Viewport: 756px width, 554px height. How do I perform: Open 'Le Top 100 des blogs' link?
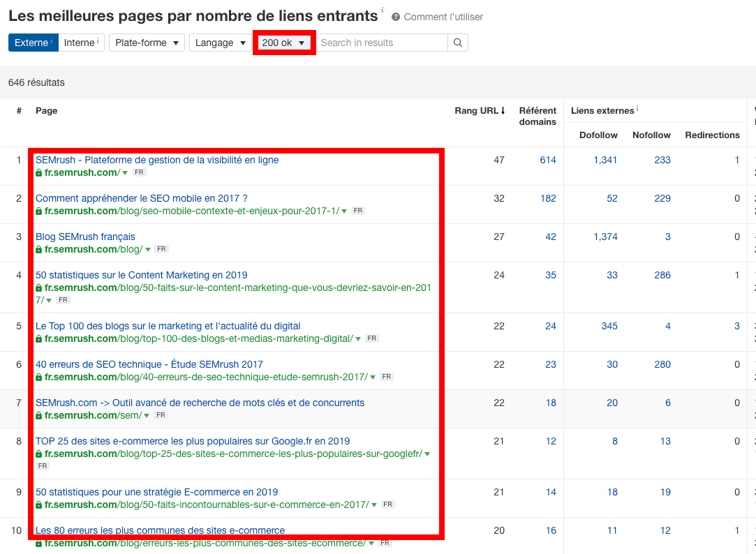[168, 326]
